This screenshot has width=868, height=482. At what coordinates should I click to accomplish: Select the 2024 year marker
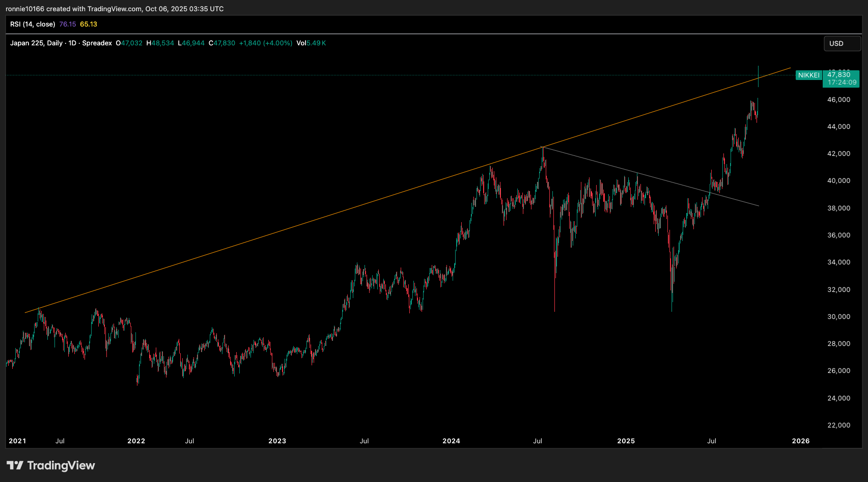coord(451,441)
